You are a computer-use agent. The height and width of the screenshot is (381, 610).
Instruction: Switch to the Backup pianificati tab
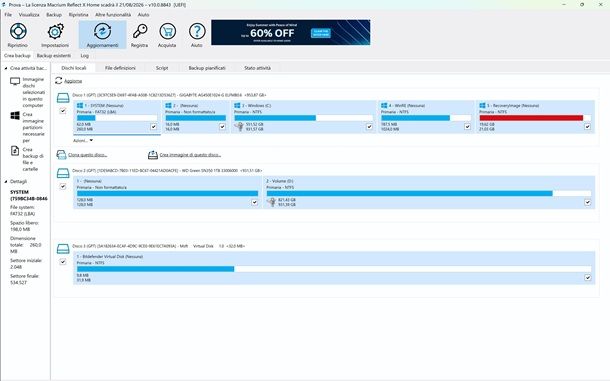click(207, 68)
